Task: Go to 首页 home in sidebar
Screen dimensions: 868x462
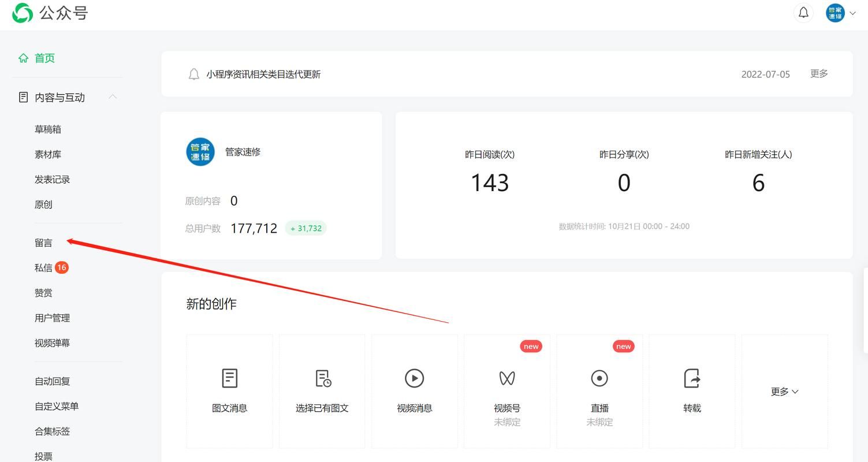Action: click(x=44, y=58)
